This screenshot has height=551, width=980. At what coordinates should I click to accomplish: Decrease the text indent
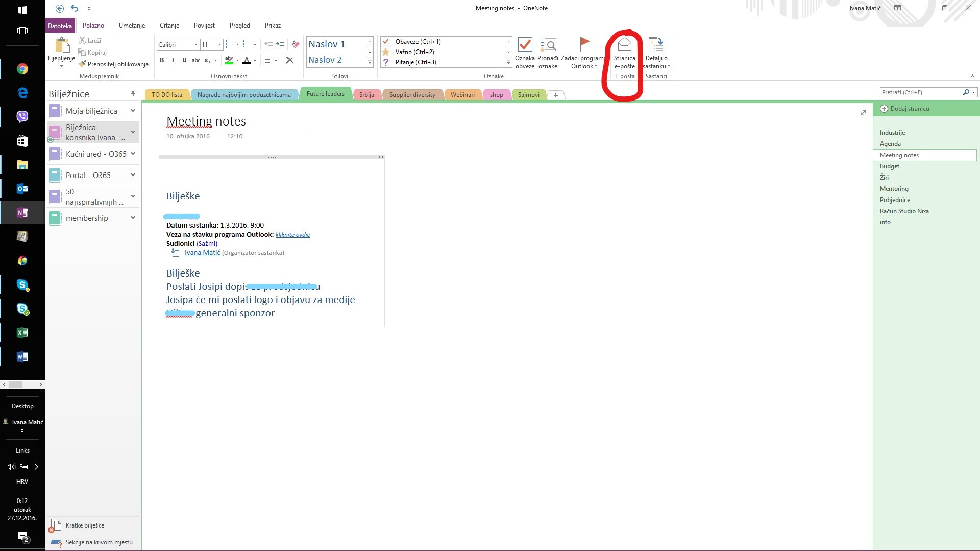pyautogui.click(x=268, y=44)
